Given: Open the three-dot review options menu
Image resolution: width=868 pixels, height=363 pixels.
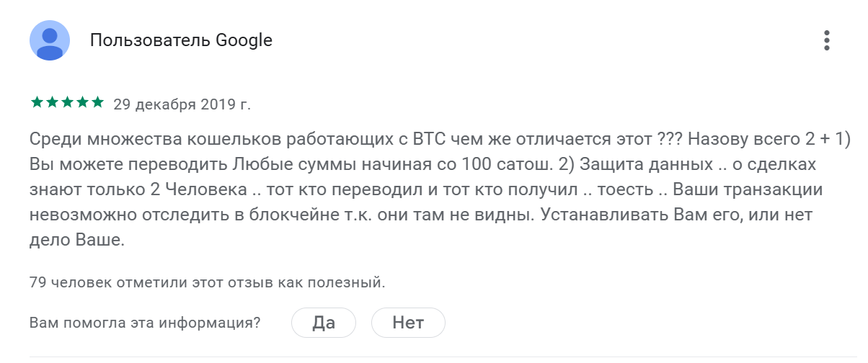Looking at the screenshot, I should click(x=827, y=40).
